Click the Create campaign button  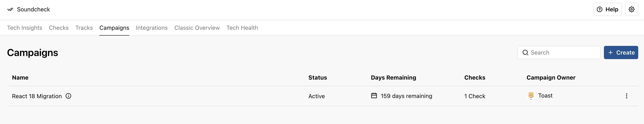[x=621, y=52]
